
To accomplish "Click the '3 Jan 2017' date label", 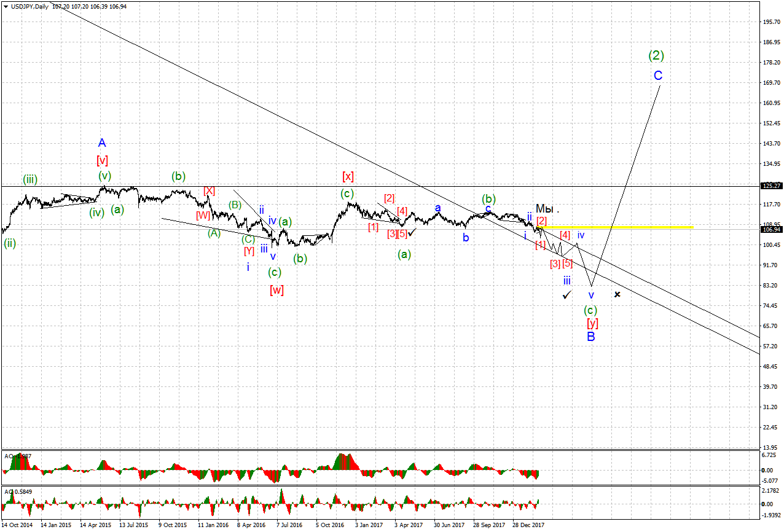I will pos(369,525).
